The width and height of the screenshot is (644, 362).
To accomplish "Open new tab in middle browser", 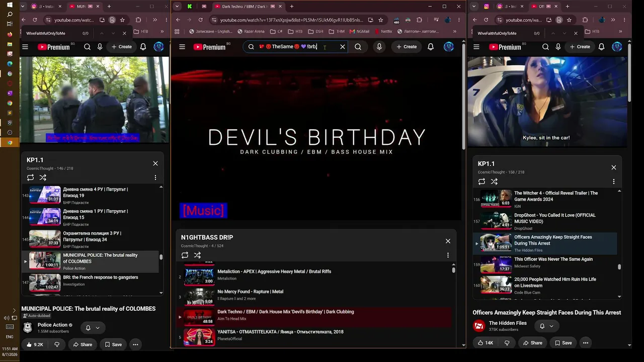I will click(x=292, y=7).
